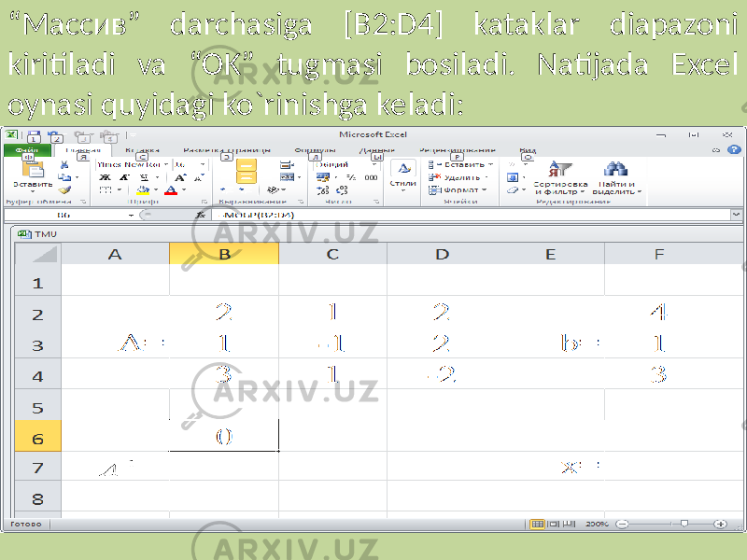Select the Format Painter brush icon
The width and height of the screenshot is (747, 560).
(64, 190)
